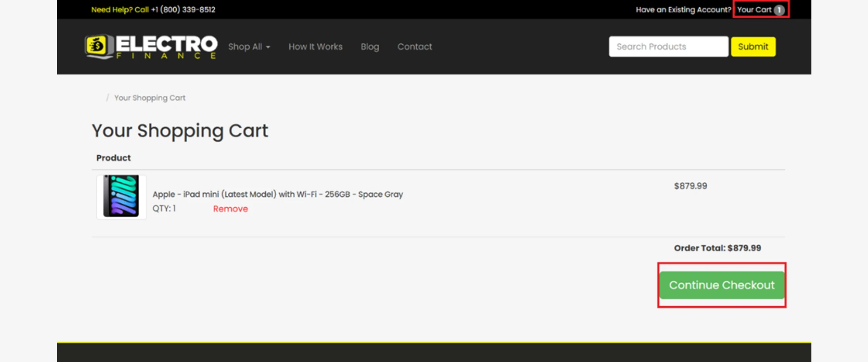Click the QTY: 1 quantity label
This screenshot has height=362, width=868.
click(x=164, y=209)
